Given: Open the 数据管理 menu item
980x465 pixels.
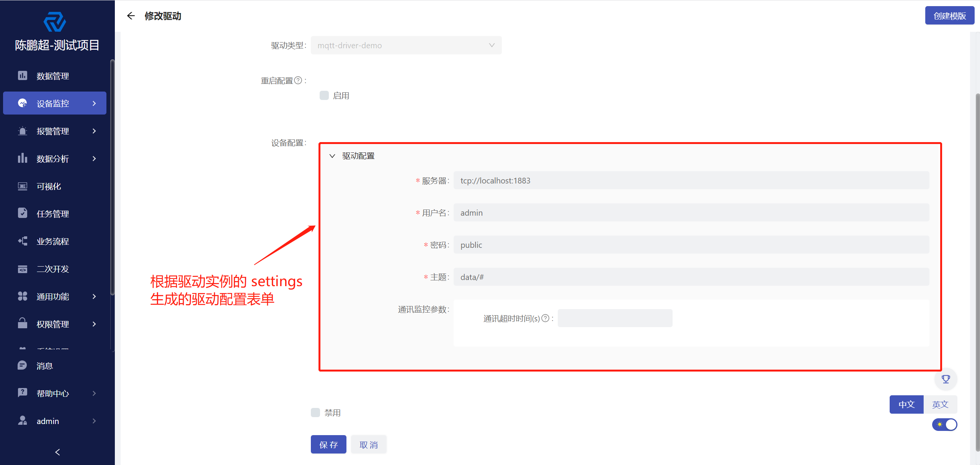Looking at the screenshot, I should (x=55, y=76).
